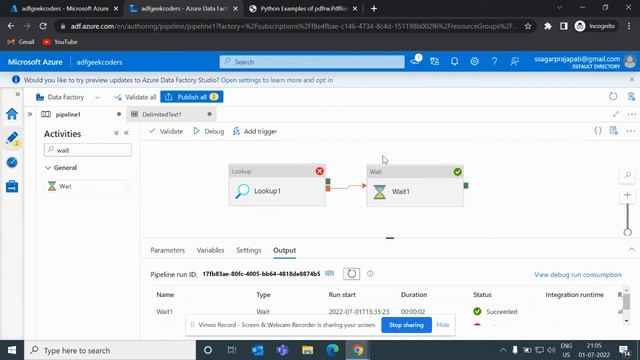Open the Data Factory dropdown

(68, 97)
